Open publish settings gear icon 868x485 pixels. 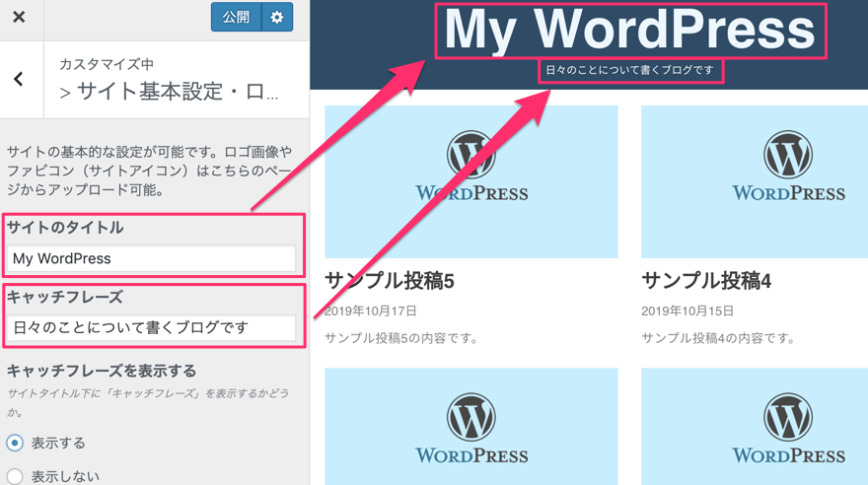pos(277,17)
